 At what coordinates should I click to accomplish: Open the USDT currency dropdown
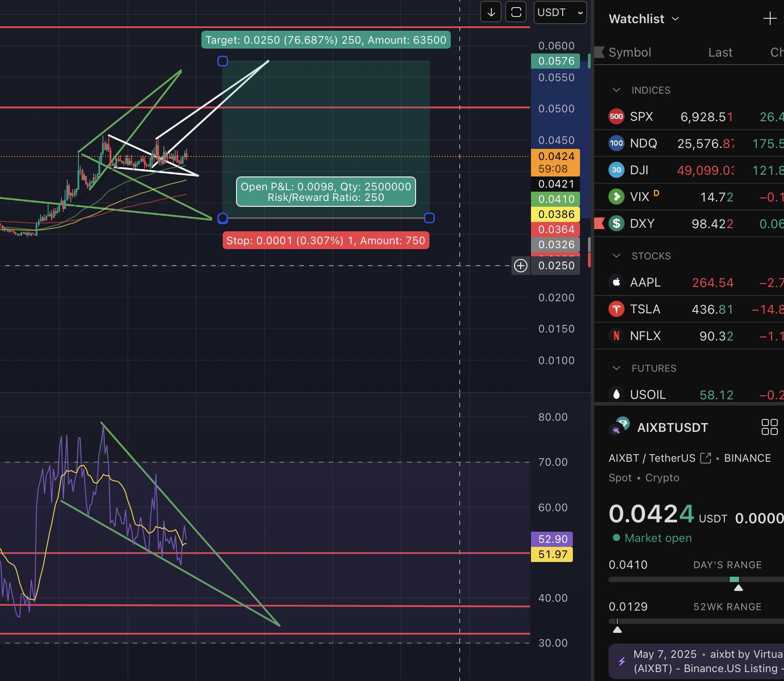coord(560,12)
